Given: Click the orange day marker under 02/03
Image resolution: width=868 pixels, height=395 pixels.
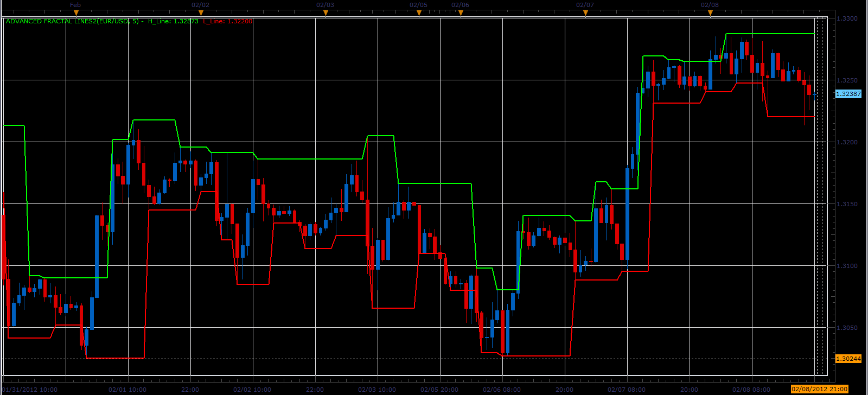Looking at the screenshot, I should point(325,12).
